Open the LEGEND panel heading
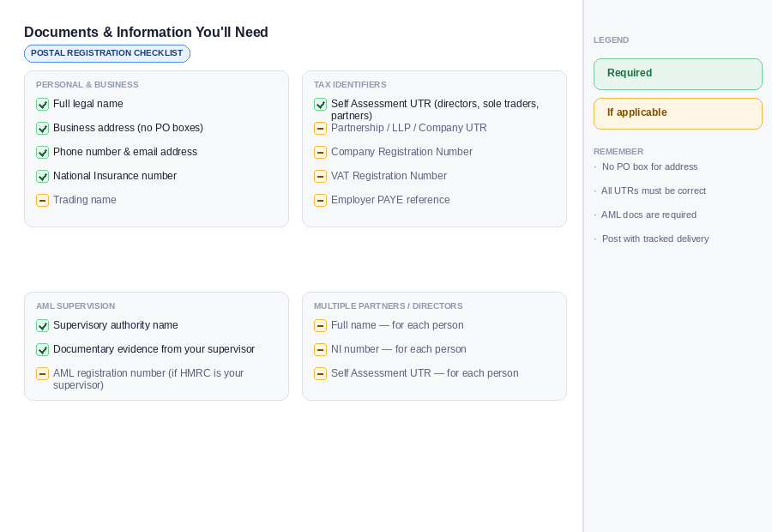772x532 pixels. (612, 40)
